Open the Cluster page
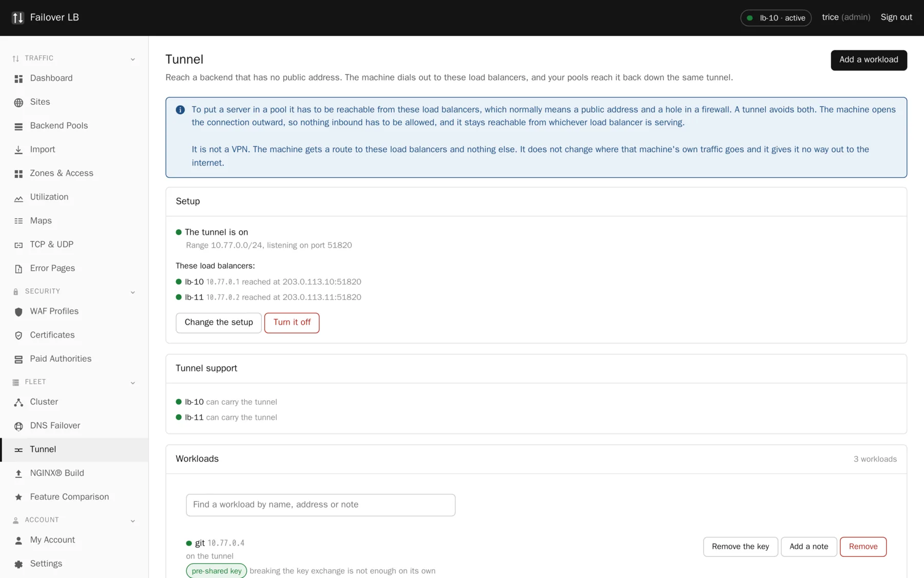The width and height of the screenshot is (924, 578). coord(74,402)
